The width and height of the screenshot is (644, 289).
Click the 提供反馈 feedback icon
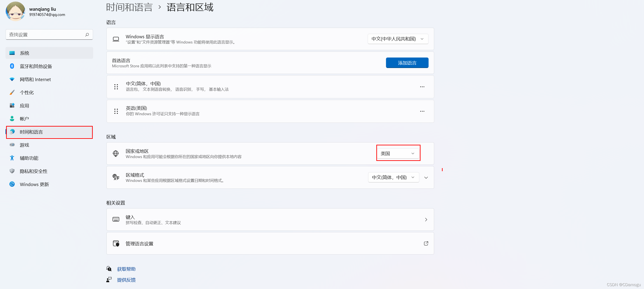(x=109, y=280)
